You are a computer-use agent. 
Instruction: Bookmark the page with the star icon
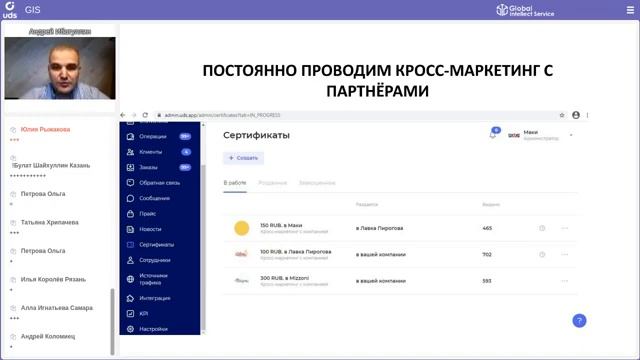[562, 115]
